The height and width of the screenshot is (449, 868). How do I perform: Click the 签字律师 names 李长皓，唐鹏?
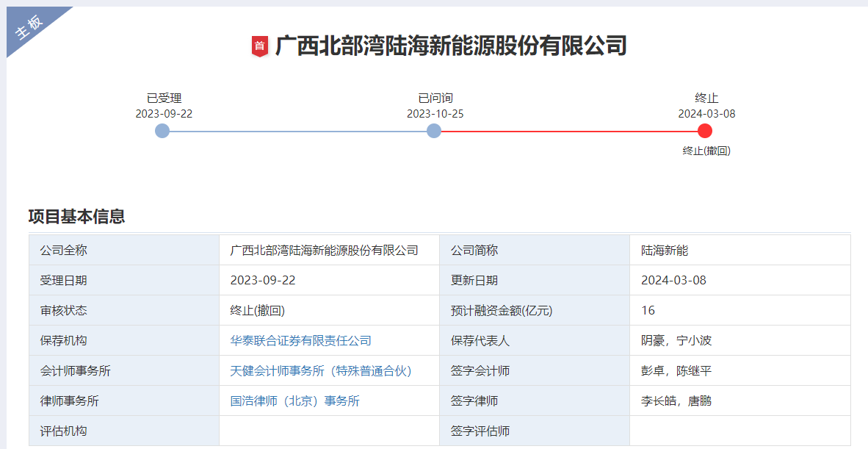(676, 401)
